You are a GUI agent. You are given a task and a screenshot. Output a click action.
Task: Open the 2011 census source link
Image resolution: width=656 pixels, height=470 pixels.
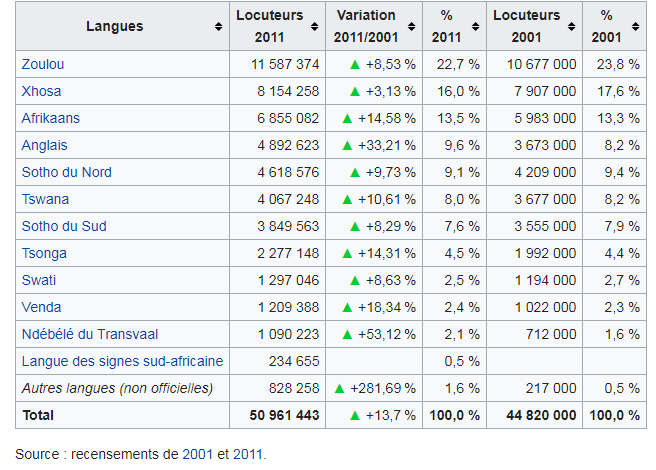click(x=248, y=454)
